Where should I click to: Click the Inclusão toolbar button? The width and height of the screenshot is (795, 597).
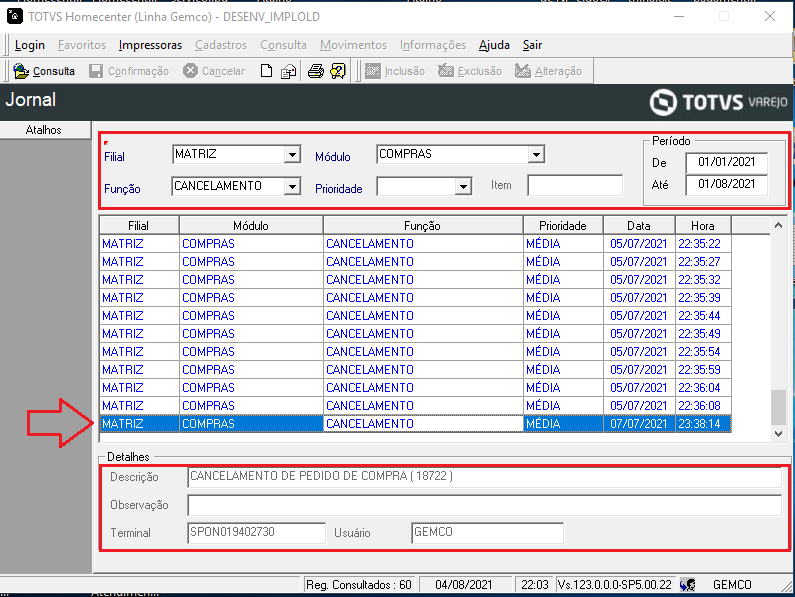395,71
